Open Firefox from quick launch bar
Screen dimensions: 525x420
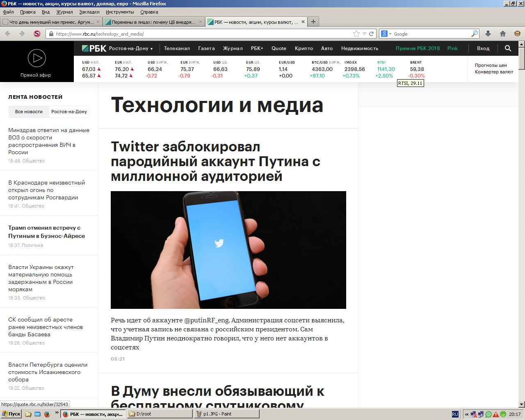[x=47, y=414]
